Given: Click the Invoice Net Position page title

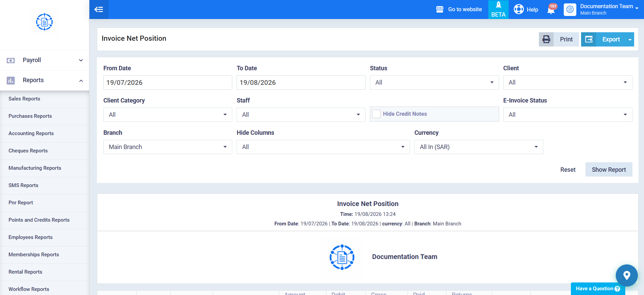Looking at the screenshot, I should (134, 38).
